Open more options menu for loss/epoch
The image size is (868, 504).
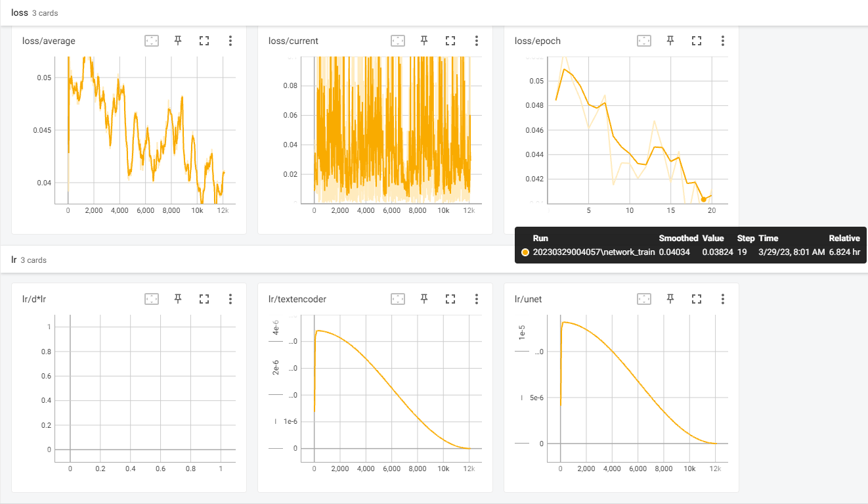click(723, 41)
